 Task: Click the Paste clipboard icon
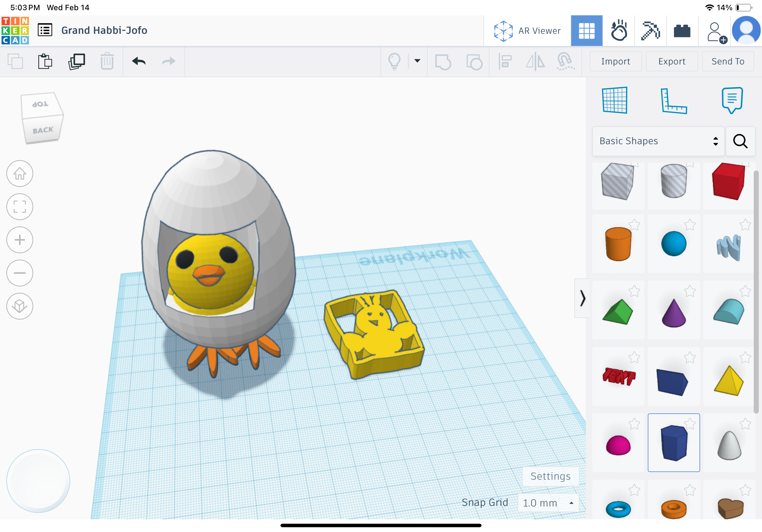[x=45, y=61]
